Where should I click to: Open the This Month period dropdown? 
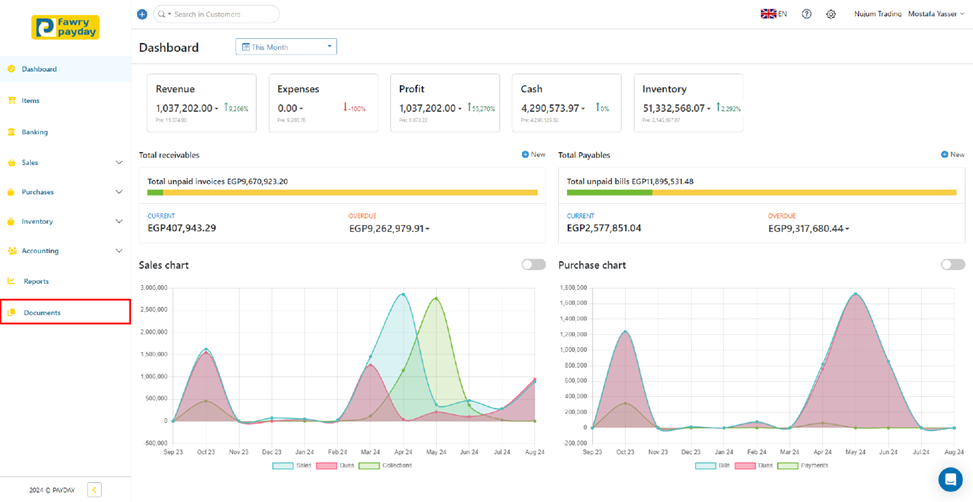[286, 47]
